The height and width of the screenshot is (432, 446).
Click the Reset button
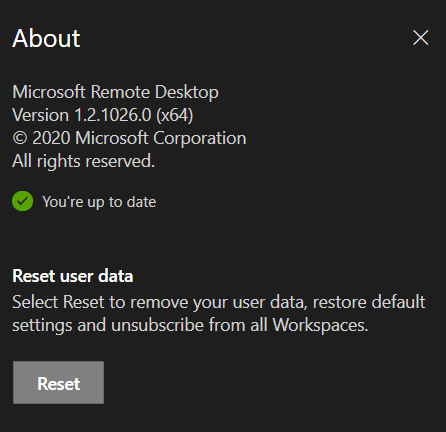point(58,382)
